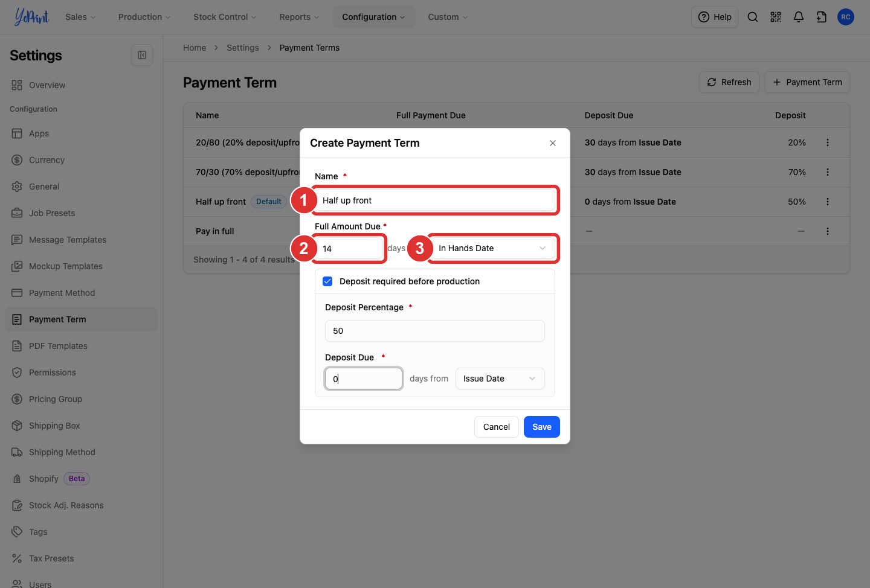Expand the Production menu
Screen dimensions: 870x588
144,17
